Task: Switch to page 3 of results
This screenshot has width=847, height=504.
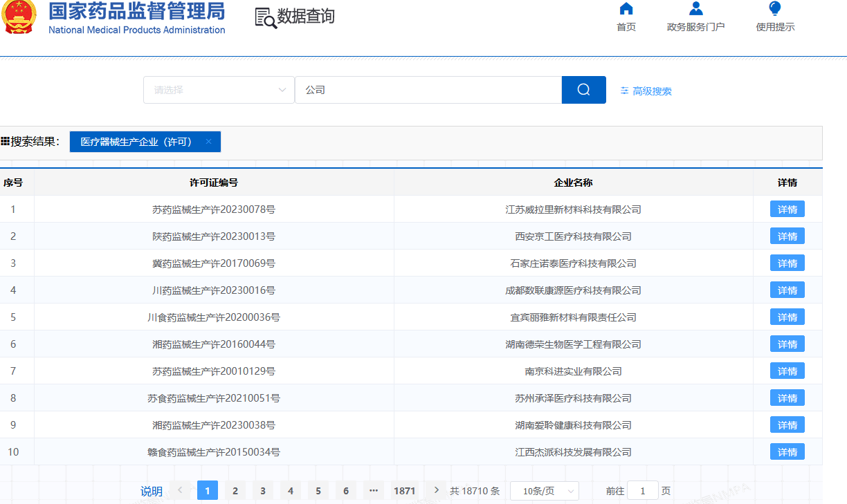Action: point(262,490)
